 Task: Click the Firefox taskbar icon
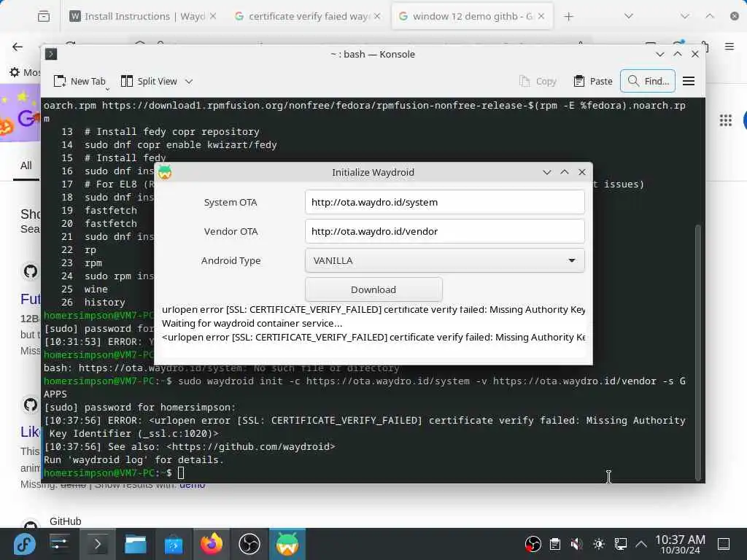pos(212,544)
